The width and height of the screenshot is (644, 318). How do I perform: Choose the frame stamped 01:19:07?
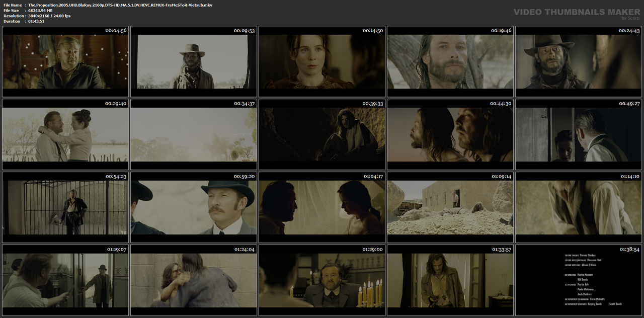(65, 280)
